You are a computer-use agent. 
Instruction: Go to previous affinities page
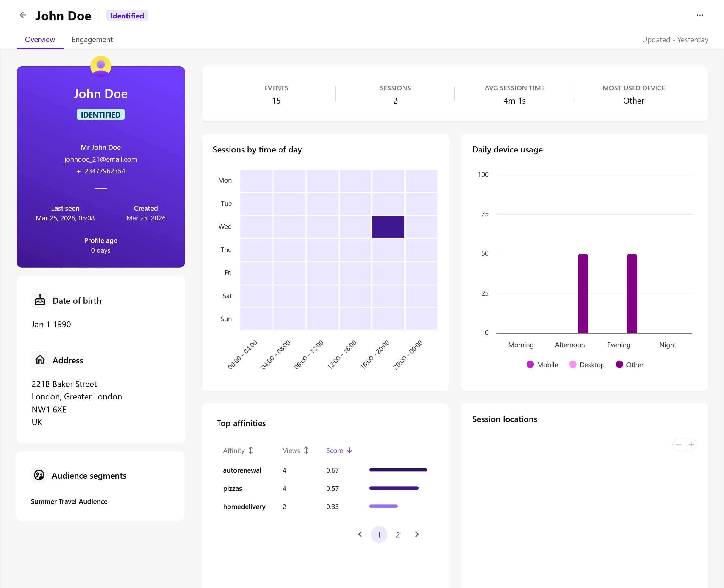pos(360,534)
